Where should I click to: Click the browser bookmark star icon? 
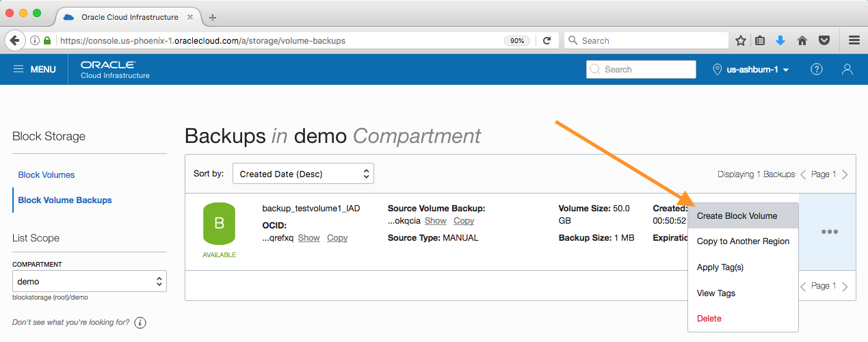(741, 40)
